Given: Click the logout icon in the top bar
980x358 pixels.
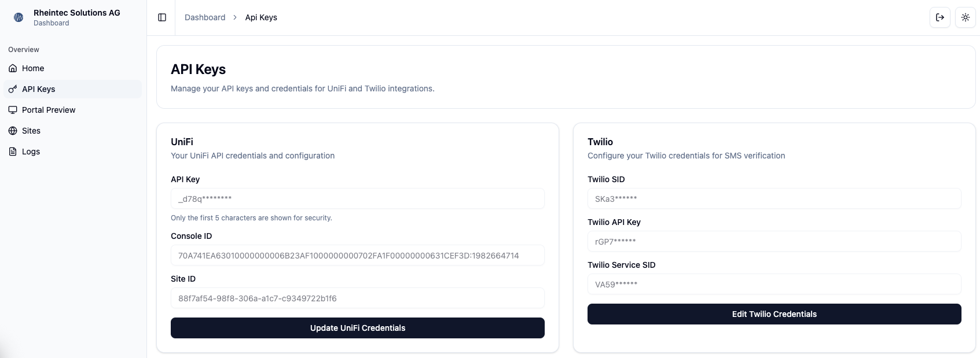Looking at the screenshot, I should click(x=939, y=17).
